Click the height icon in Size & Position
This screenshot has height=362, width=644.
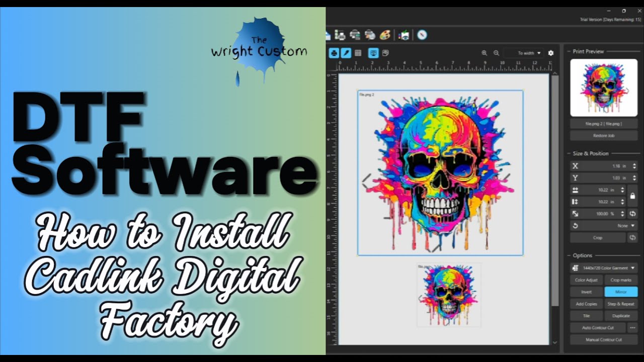point(576,202)
